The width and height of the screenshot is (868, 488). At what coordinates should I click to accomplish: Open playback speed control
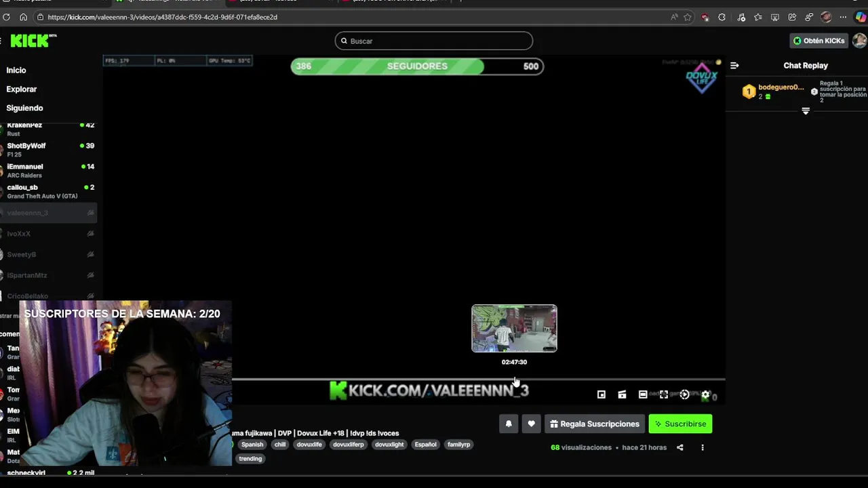coord(684,394)
